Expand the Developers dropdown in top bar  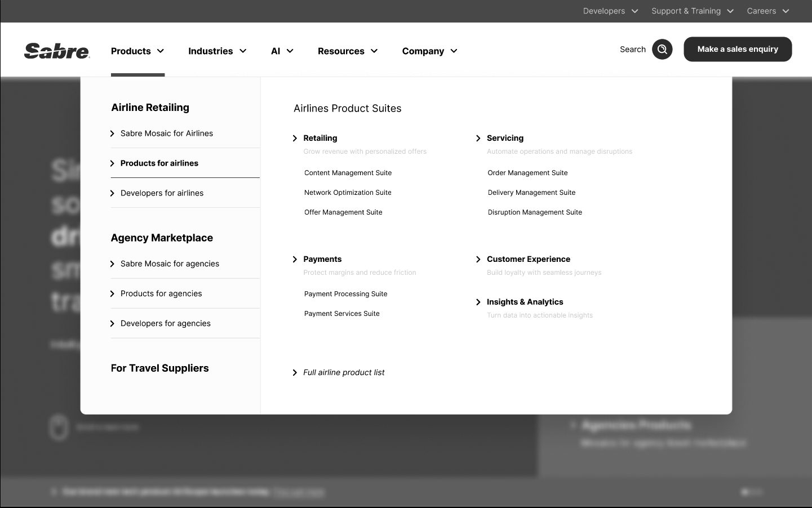click(611, 11)
